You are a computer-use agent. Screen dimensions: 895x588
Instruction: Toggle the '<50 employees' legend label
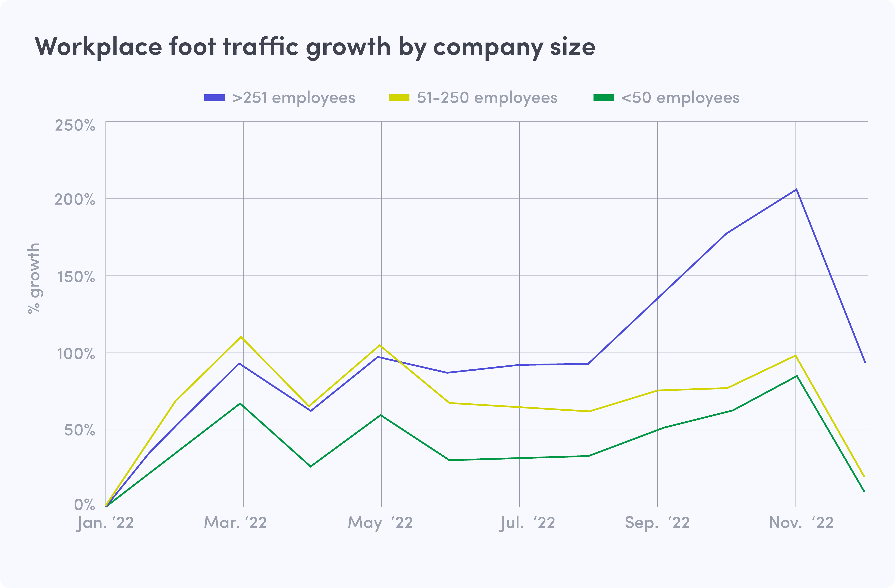tap(680, 98)
